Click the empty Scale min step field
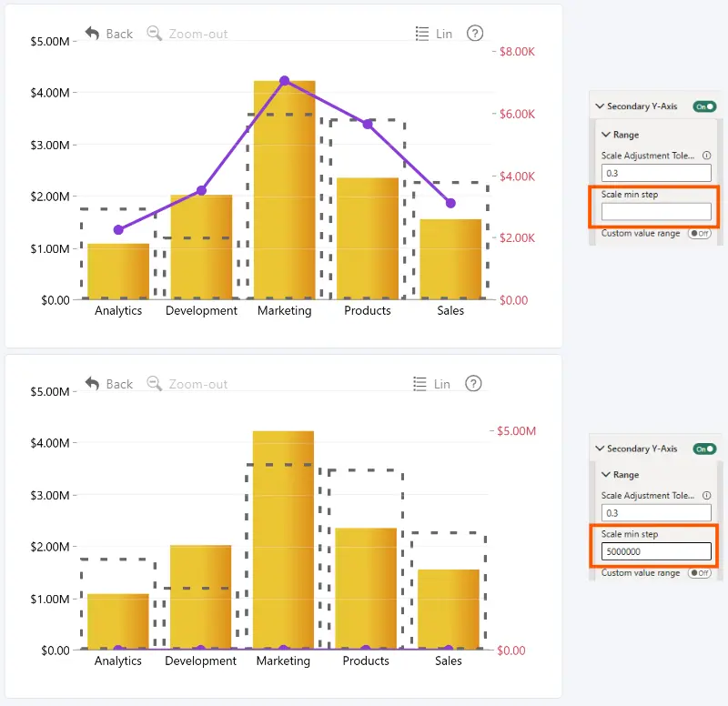Screen dimensions: 728x706 [x=656, y=212]
